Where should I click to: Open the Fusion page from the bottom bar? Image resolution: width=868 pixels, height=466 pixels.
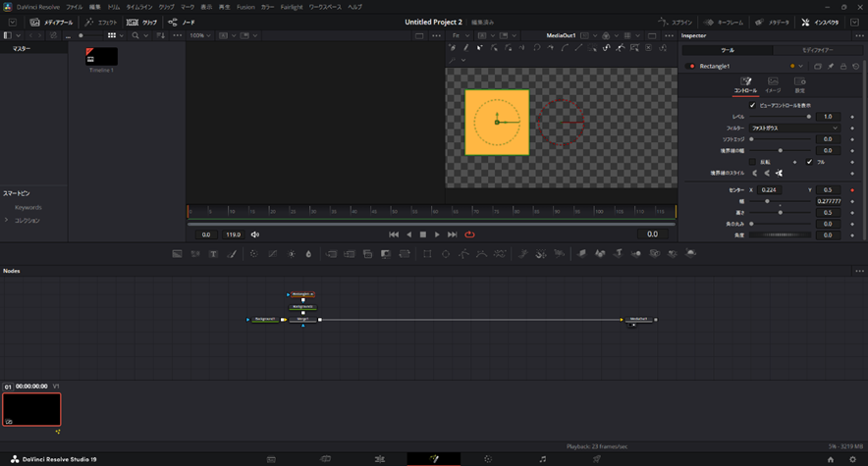(x=433, y=458)
